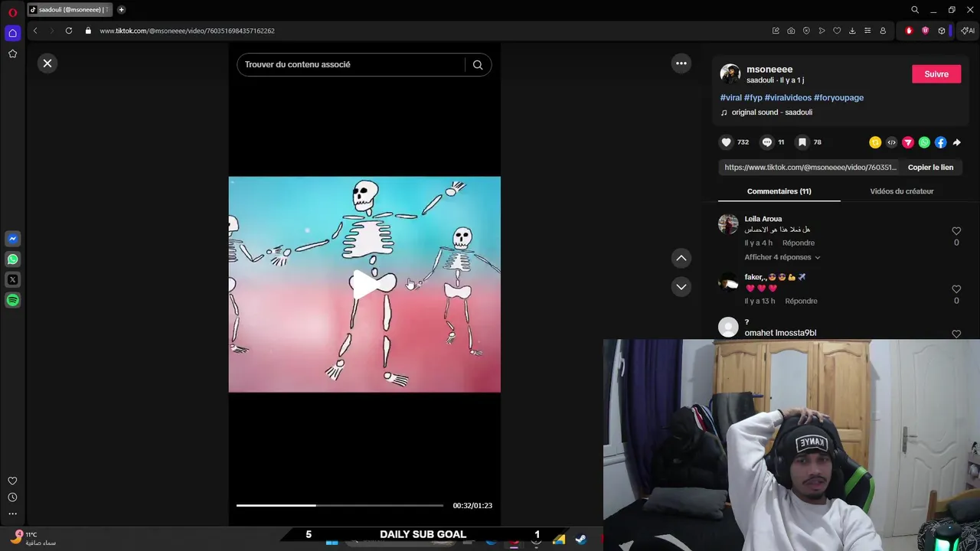The image size is (980, 551).
Task: Copy the video link
Action: click(930, 168)
